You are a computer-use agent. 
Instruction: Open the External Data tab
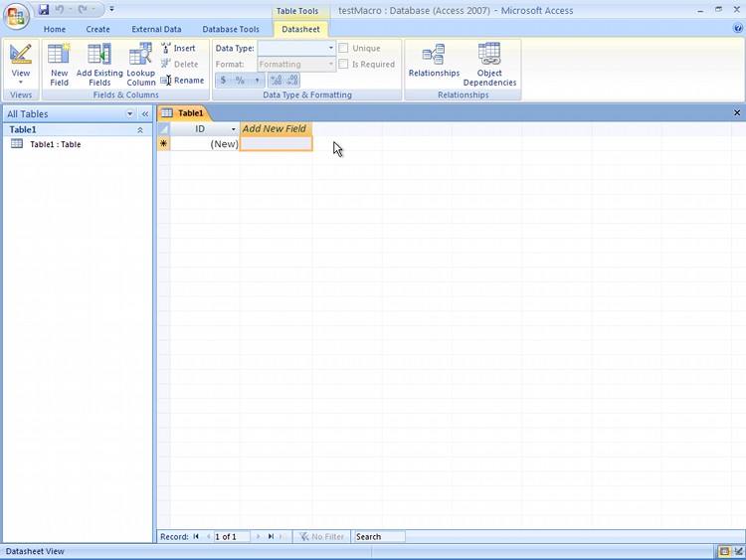pyautogui.click(x=156, y=29)
